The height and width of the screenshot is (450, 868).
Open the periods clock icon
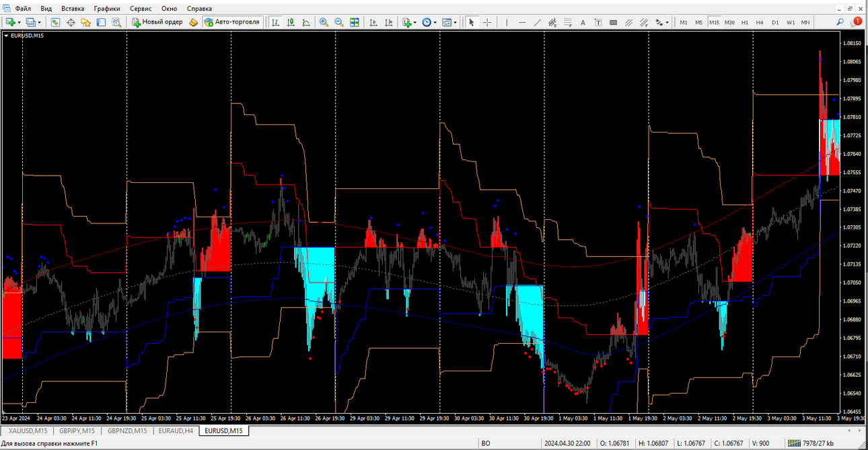pos(427,22)
